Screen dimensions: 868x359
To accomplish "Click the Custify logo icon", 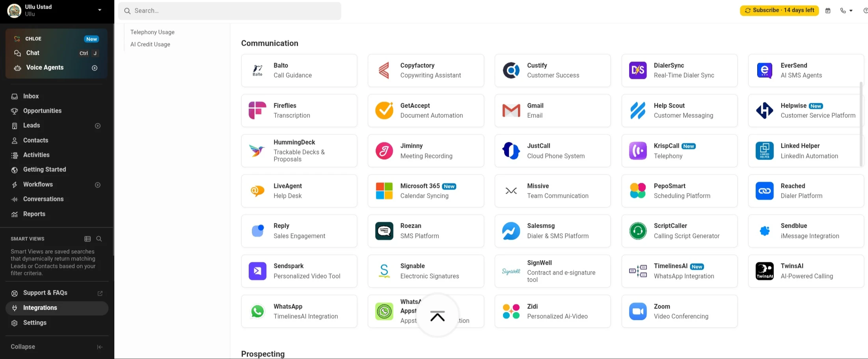I will click(x=511, y=71).
